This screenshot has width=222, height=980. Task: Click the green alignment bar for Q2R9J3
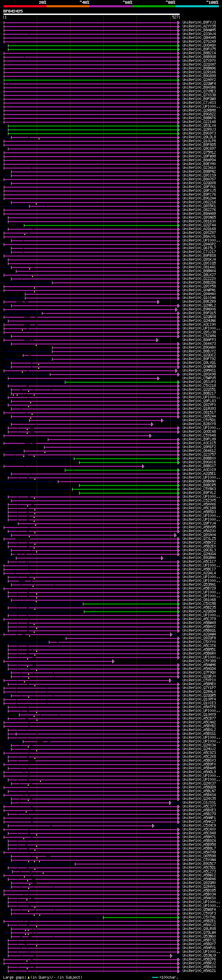93,129
